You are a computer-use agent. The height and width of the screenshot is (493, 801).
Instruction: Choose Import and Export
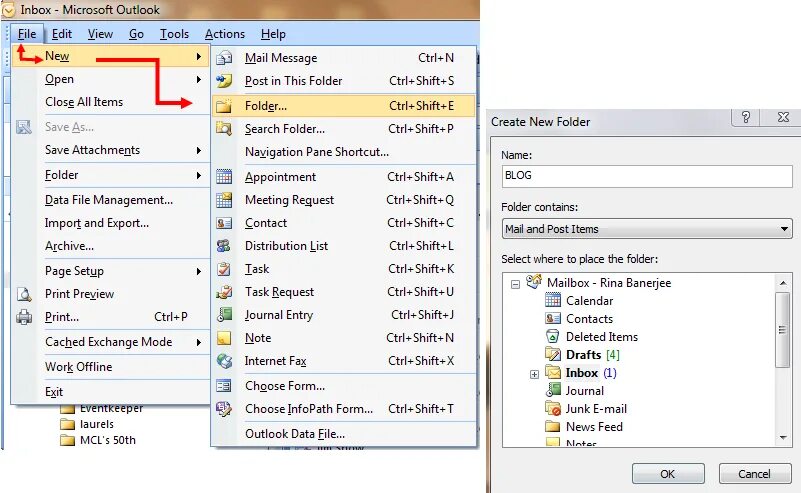click(97, 223)
